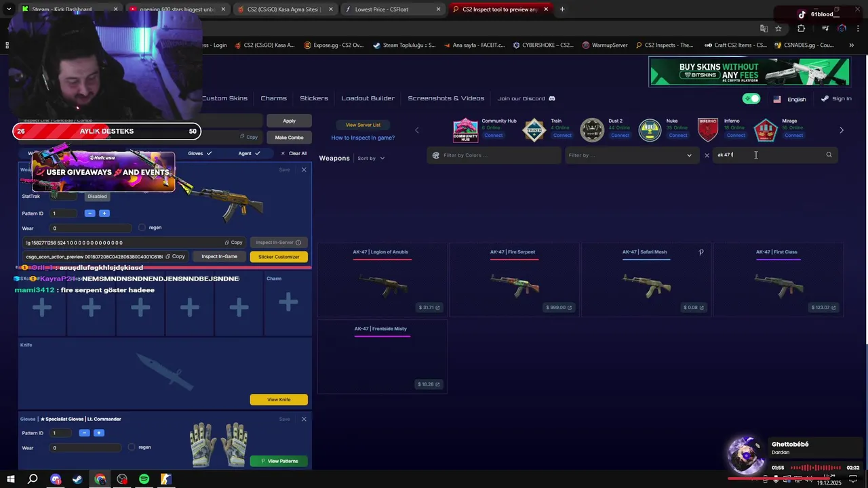Screen dimensions: 868x488
Task: Open the price link icon on Safari Mesh card
Action: pos(703,308)
